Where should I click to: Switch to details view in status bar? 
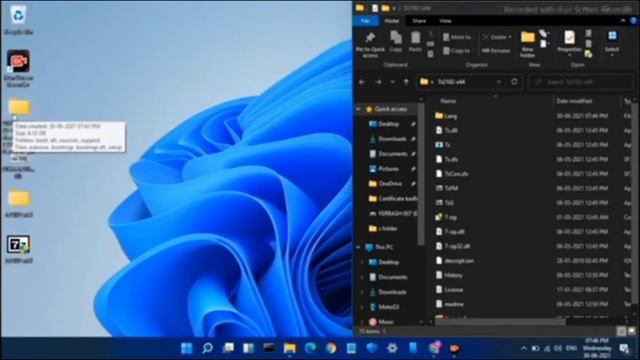[621, 331]
